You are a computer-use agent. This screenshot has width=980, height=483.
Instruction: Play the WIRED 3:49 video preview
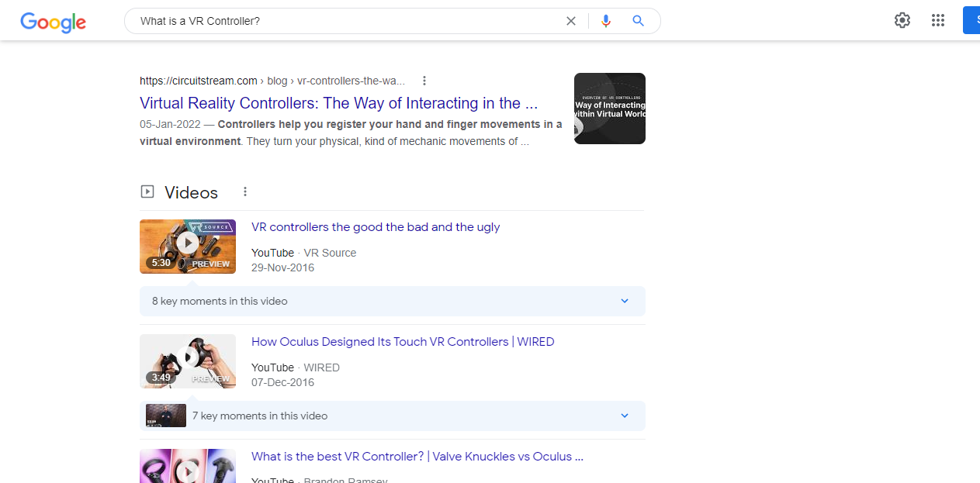[188, 361]
